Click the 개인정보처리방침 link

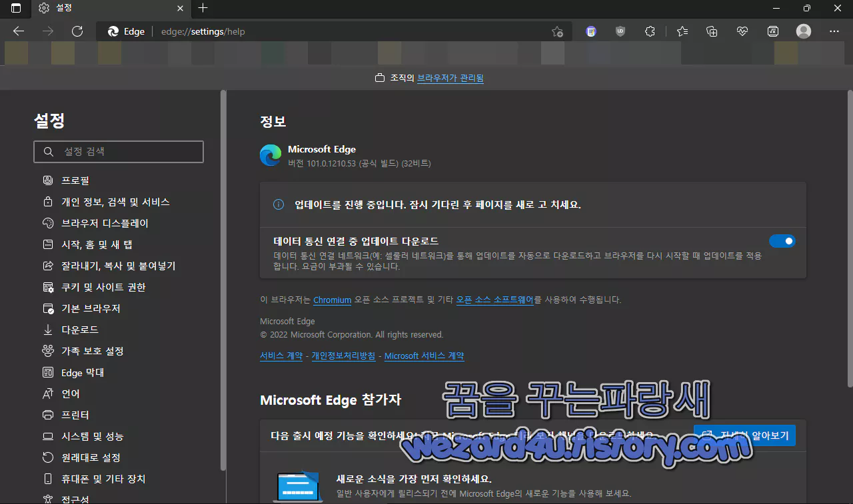click(343, 356)
